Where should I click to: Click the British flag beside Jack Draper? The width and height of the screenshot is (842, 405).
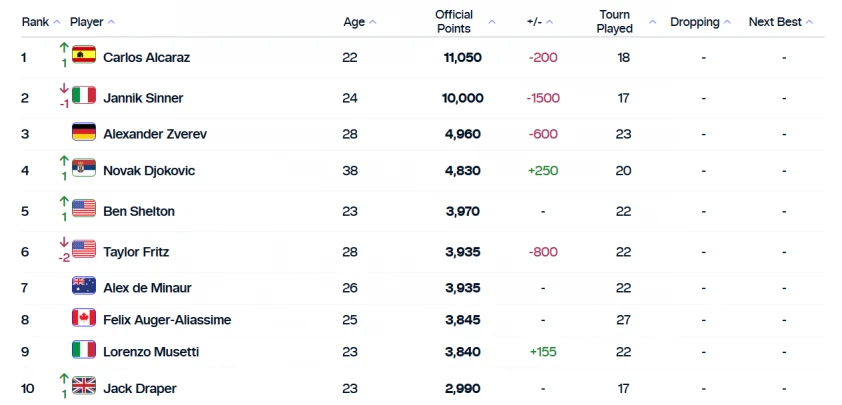pos(84,387)
